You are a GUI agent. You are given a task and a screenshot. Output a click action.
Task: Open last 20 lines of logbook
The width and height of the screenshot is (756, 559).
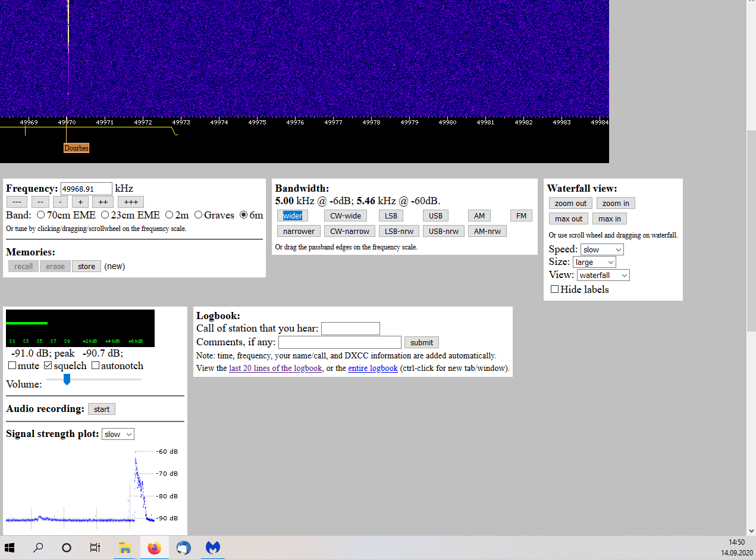coord(275,368)
